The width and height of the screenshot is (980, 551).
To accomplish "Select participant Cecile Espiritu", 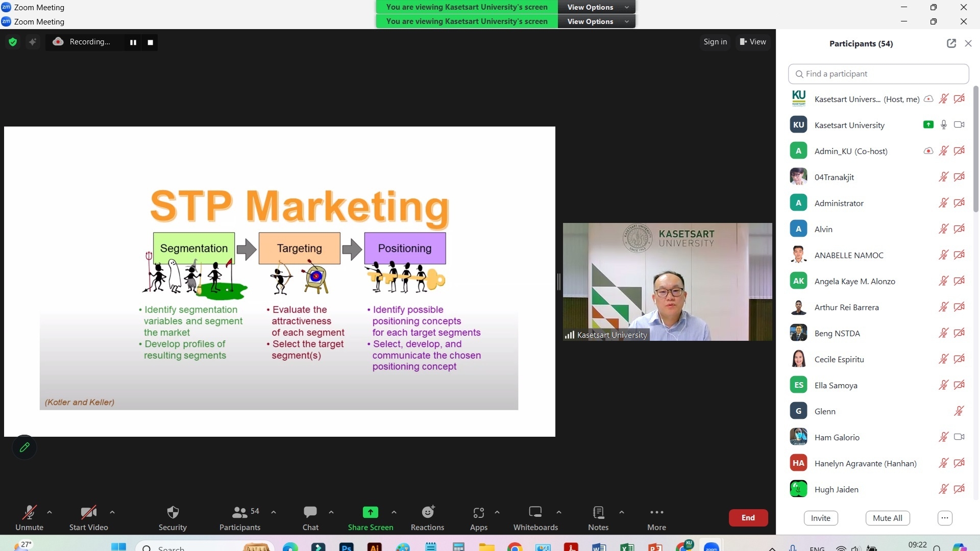I will (878, 359).
